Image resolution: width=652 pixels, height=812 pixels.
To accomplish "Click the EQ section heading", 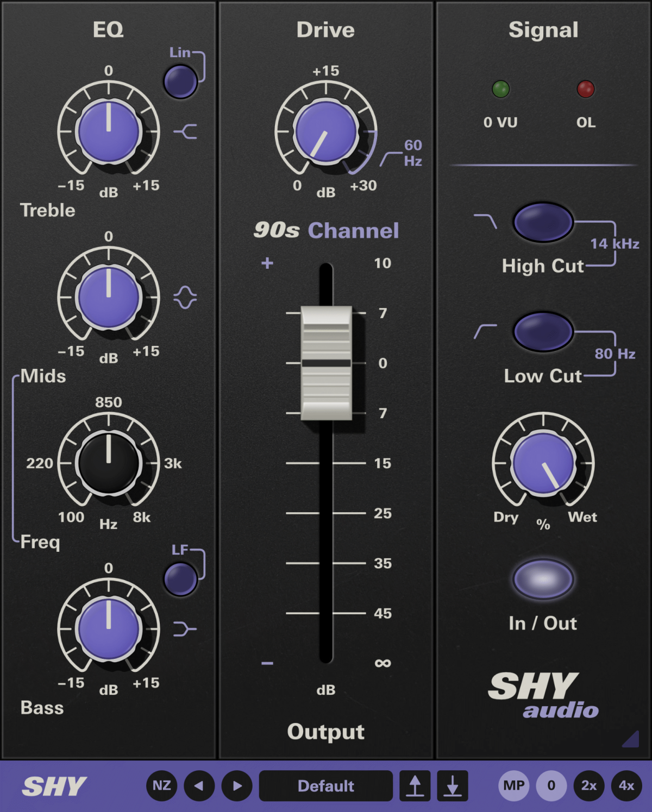I will [108, 30].
